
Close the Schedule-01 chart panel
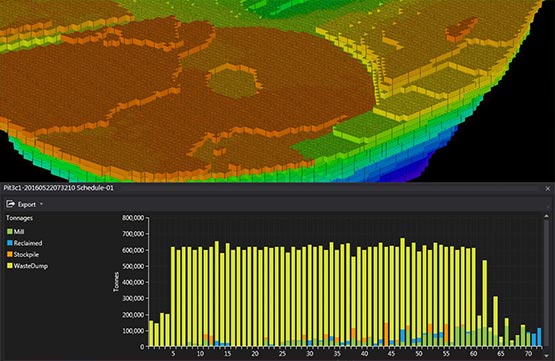[x=548, y=189]
